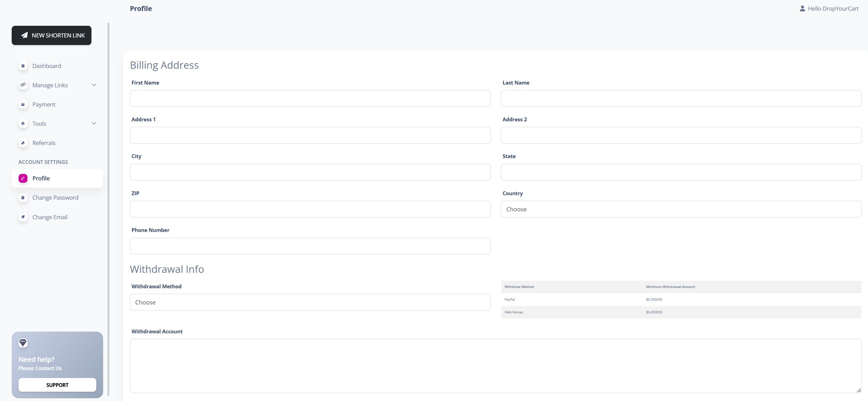Screen dimensions: 868x401
Task: Click the diamond icon in the help card
Action: coord(23,343)
